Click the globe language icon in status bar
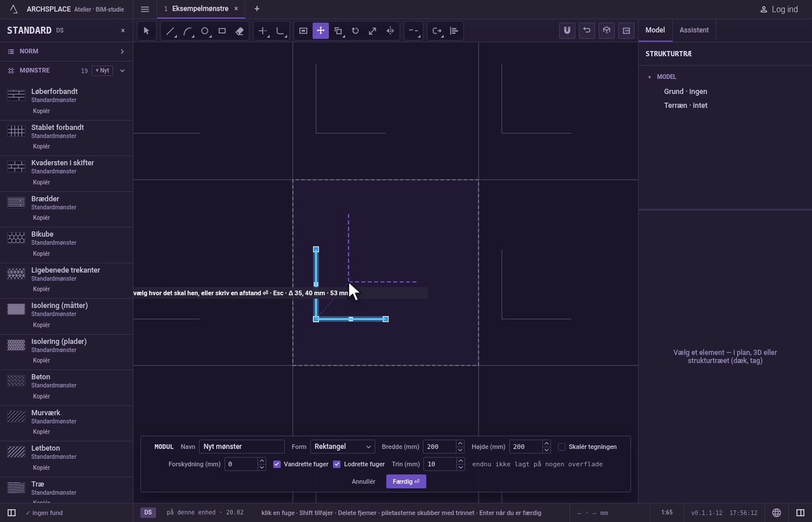812x522 pixels. pyautogui.click(x=777, y=513)
